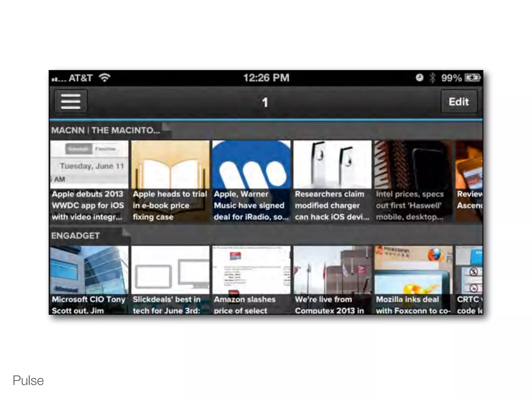Tap the page title number 1
Image resolution: width=532 pixels, height=399 pixels.
(x=265, y=102)
